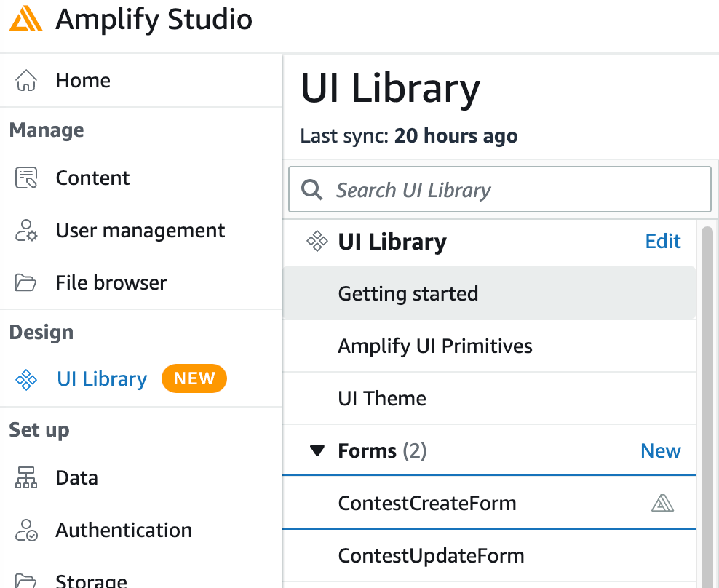The height and width of the screenshot is (588, 719).
Task: Collapse the Forms section triangle
Action: pos(318,450)
